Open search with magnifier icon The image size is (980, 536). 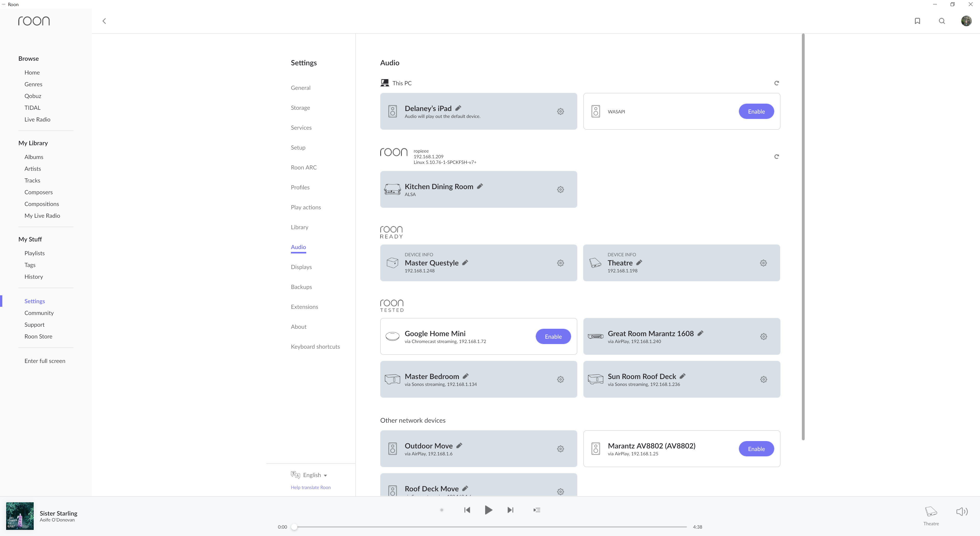click(942, 21)
